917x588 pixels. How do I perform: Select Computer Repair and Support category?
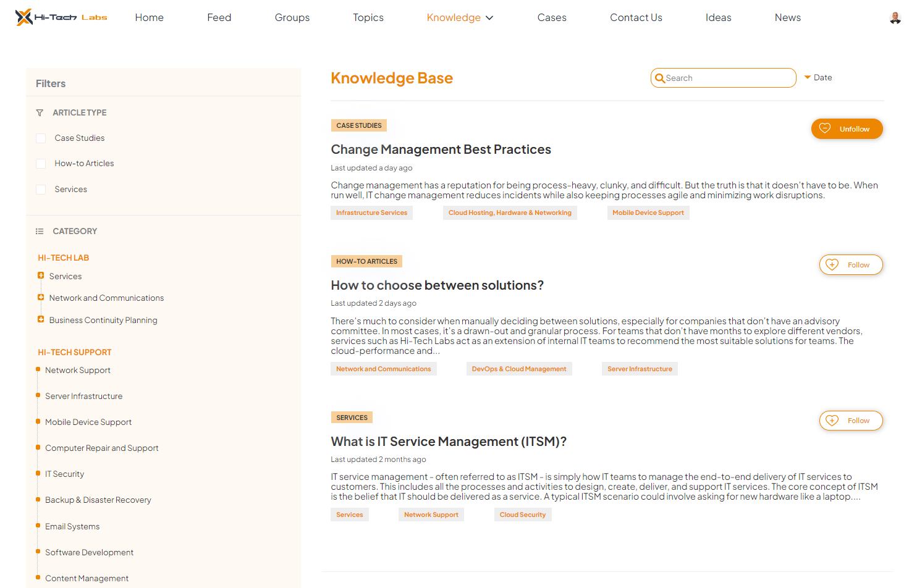102,448
